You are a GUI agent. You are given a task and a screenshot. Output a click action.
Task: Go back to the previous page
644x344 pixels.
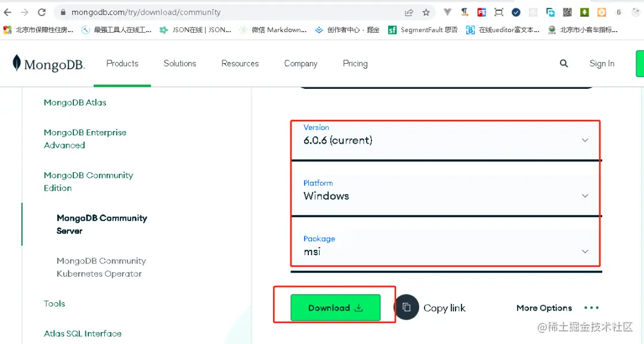coord(8,13)
